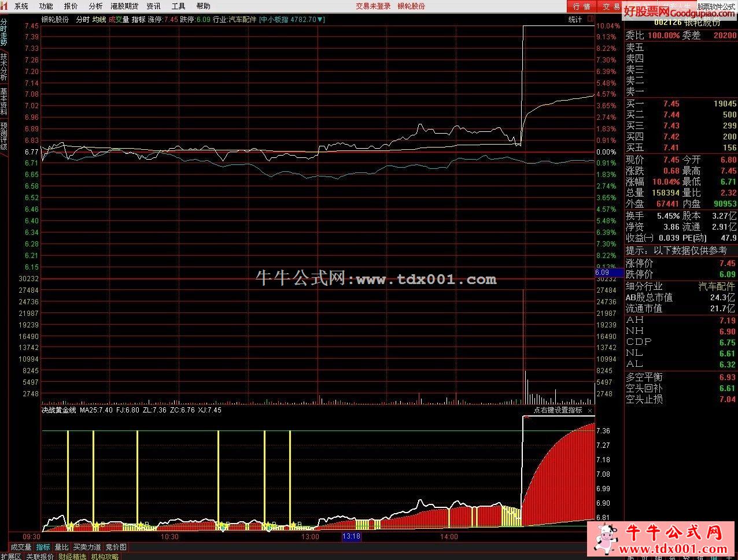
Task: Select 预测评级 in left sidebar
Action: point(4,137)
